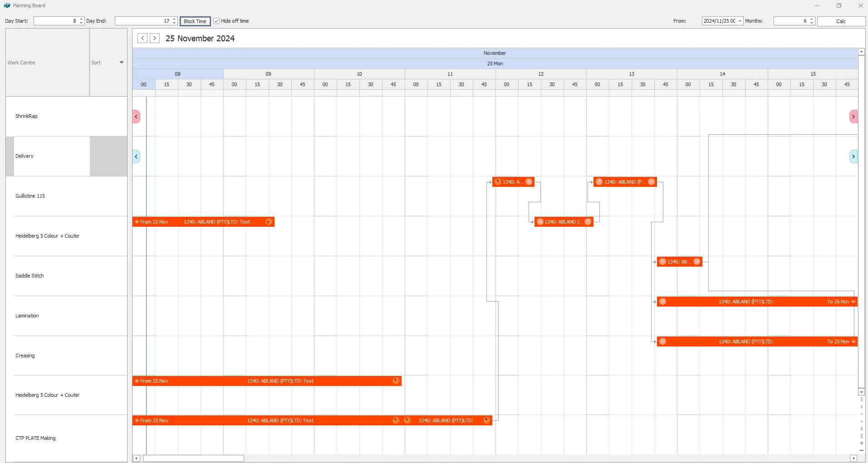Screen dimensions: 868x463
Task: Toggle the Hide off time checkbox
Action: pos(217,21)
